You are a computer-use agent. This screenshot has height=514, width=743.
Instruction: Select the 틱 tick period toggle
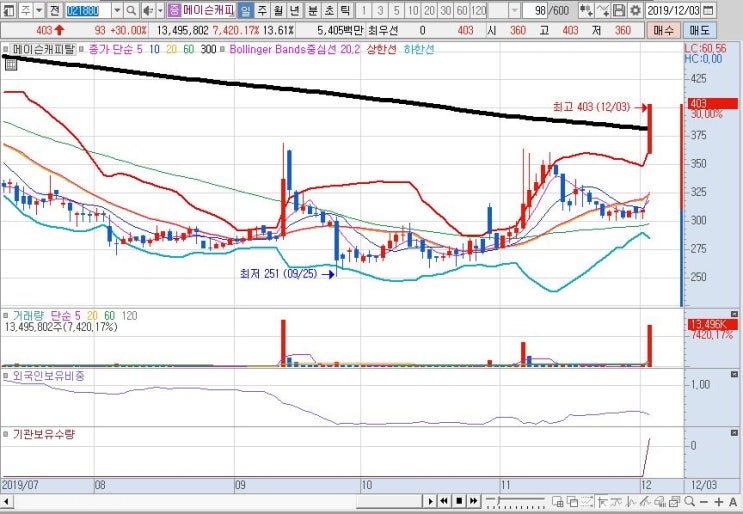tap(345, 10)
